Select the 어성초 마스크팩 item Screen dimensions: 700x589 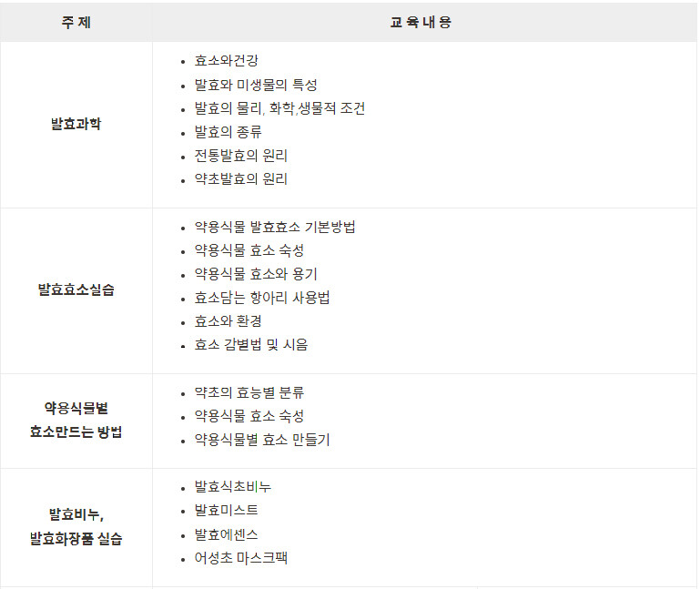point(241,558)
